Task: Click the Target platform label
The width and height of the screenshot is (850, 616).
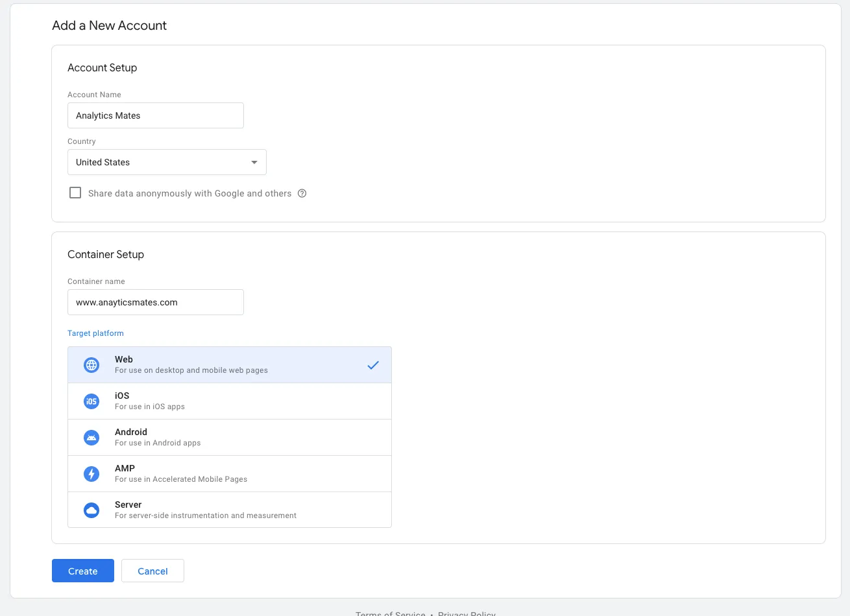Action: click(x=95, y=333)
